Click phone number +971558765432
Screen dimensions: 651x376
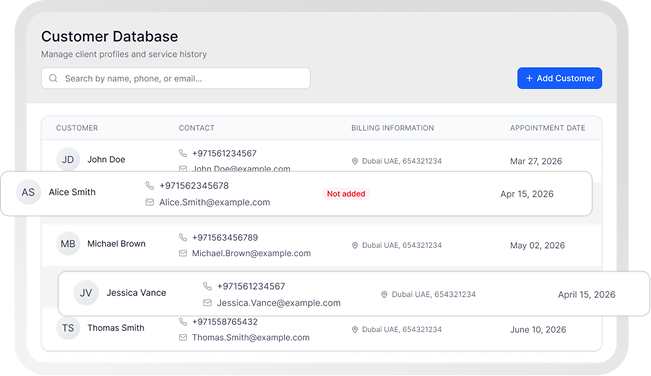click(225, 322)
